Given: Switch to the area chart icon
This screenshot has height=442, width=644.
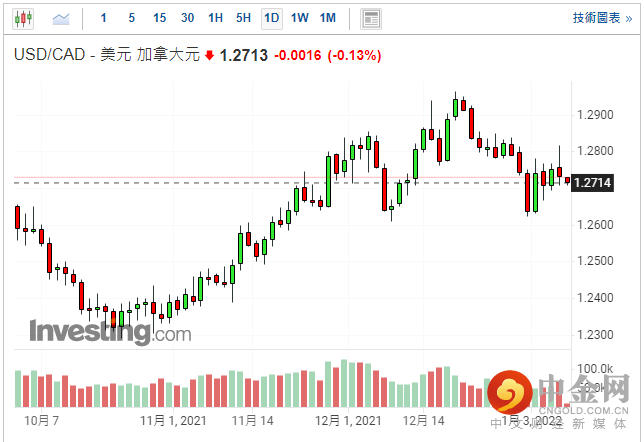Looking at the screenshot, I should click(x=61, y=18).
